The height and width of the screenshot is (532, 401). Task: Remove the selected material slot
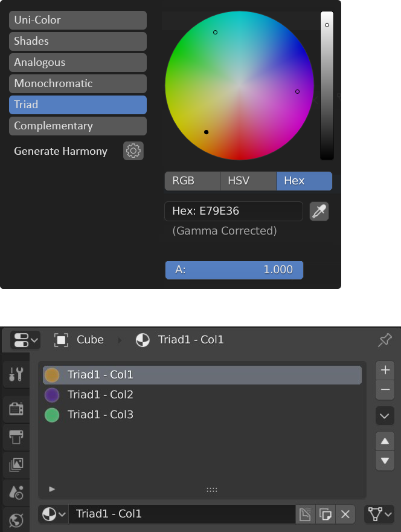pos(385,389)
